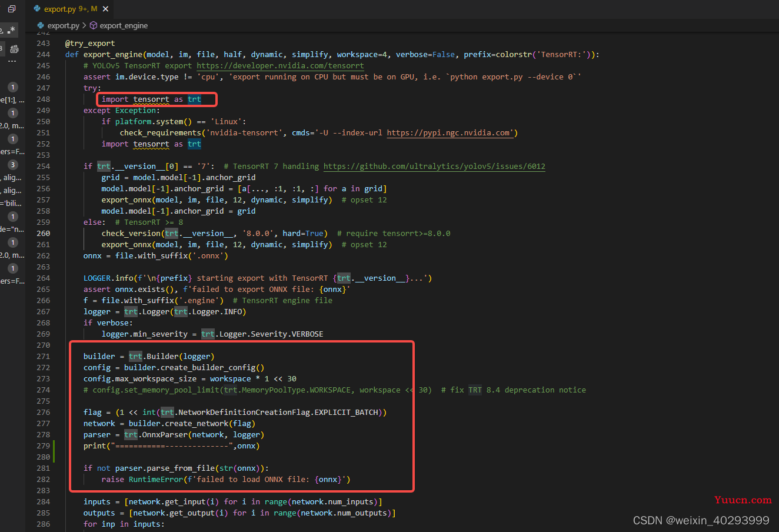
Task: Click line number 260 in the gutter
Action: [x=44, y=233]
